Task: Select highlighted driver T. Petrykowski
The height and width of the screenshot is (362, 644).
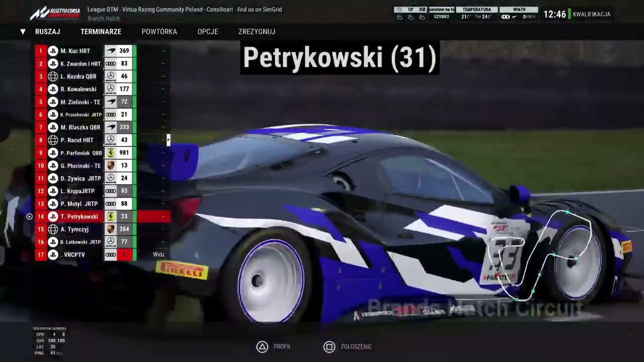Action: pyautogui.click(x=103, y=217)
